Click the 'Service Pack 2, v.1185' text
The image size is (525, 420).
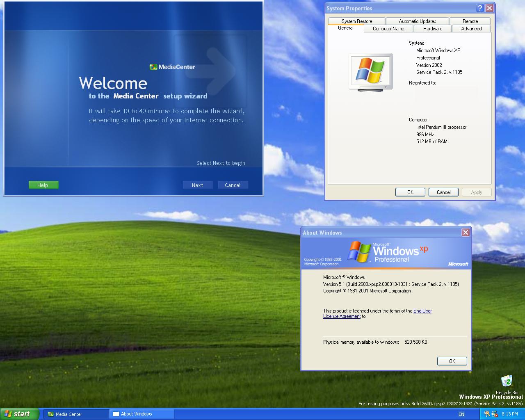(x=439, y=72)
